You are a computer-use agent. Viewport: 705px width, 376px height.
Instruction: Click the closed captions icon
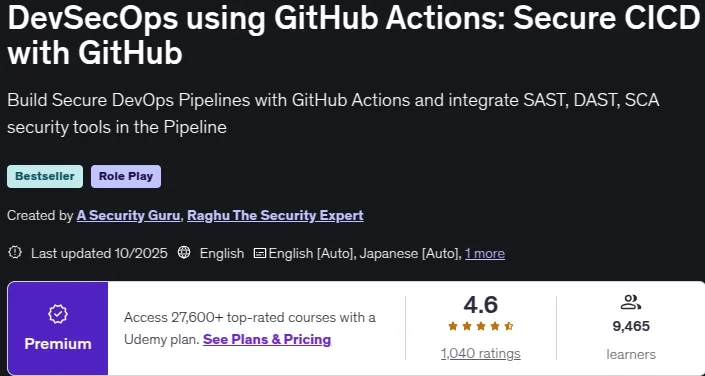click(x=260, y=253)
